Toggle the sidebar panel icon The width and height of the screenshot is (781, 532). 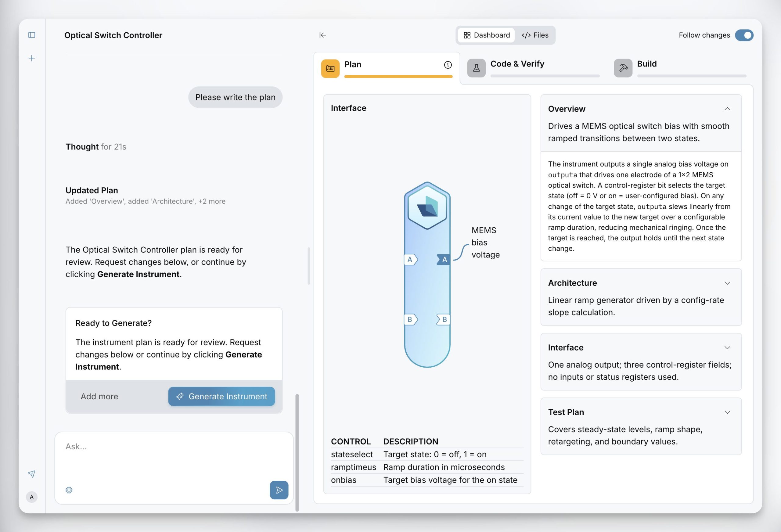click(x=32, y=35)
